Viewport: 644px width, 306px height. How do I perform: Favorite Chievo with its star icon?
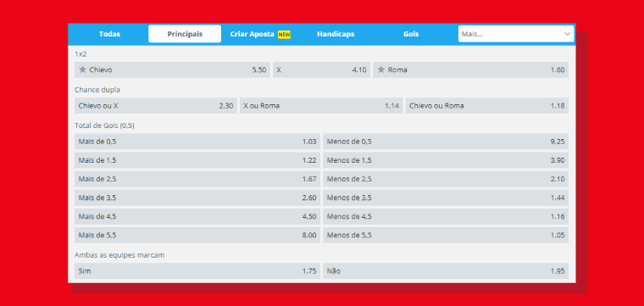click(82, 70)
